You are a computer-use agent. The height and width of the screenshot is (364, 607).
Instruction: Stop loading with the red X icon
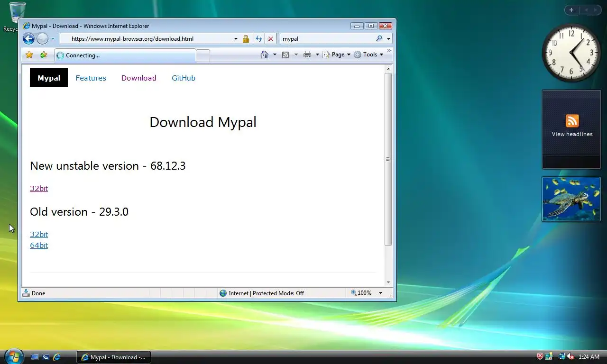(x=271, y=39)
